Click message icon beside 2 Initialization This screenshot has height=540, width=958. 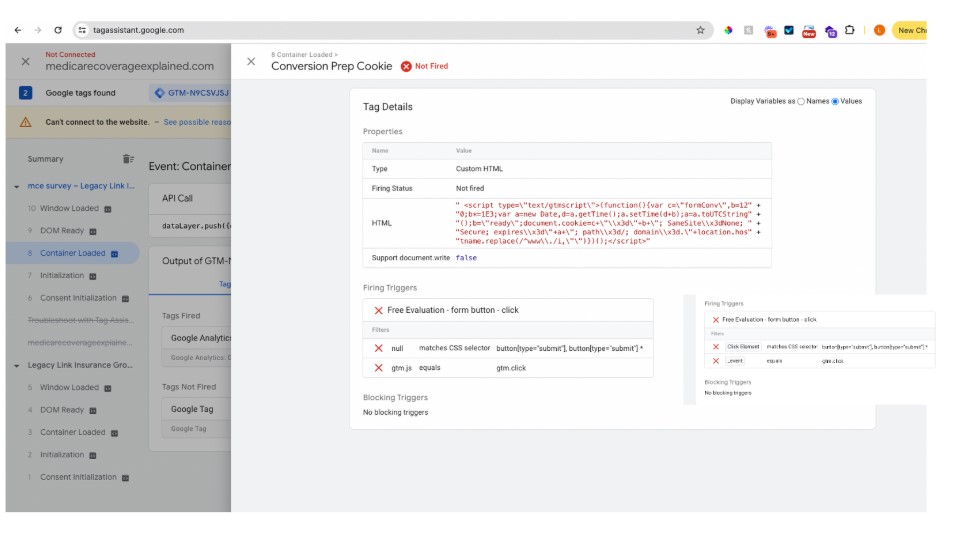pyautogui.click(x=93, y=455)
